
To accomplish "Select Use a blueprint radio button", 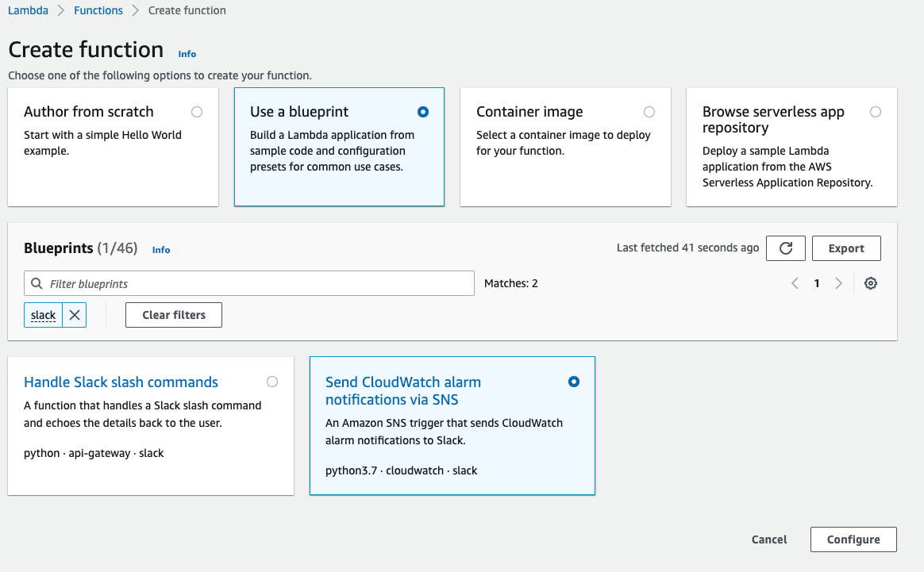I will coord(423,112).
